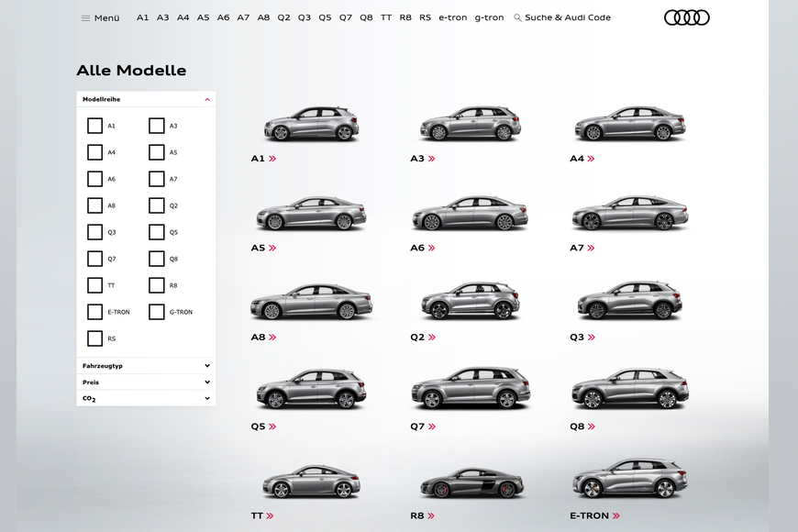Enable the TT filter checkbox
This screenshot has width=798, height=532.
[x=94, y=285]
